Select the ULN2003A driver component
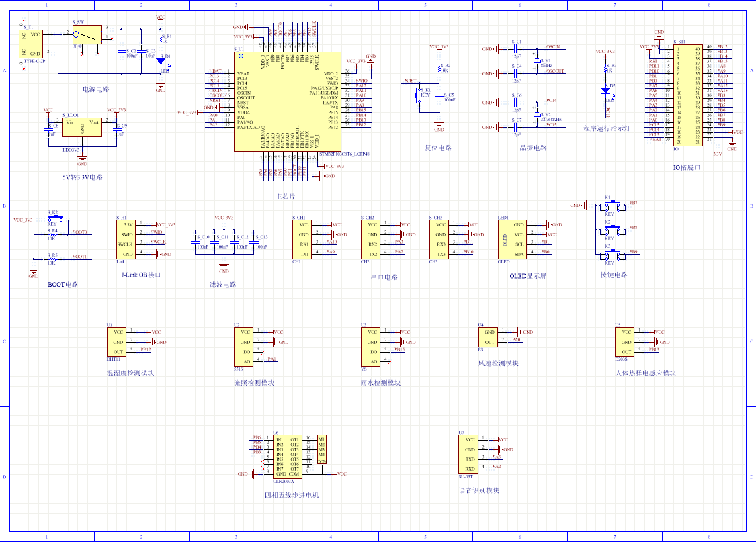Image resolution: width=756 pixels, height=542 pixels. coord(288,457)
